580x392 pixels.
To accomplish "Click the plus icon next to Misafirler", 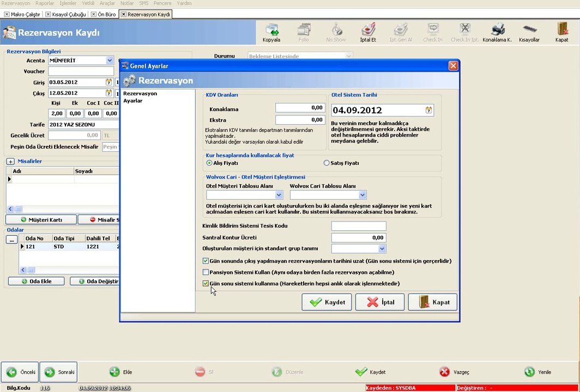I will click(11, 162).
